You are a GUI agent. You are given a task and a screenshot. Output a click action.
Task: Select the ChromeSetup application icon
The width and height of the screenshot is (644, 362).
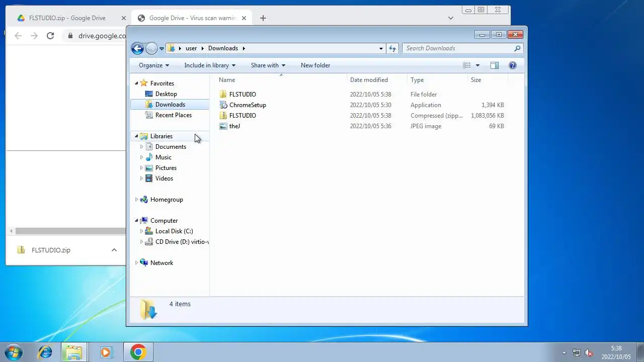click(223, 105)
